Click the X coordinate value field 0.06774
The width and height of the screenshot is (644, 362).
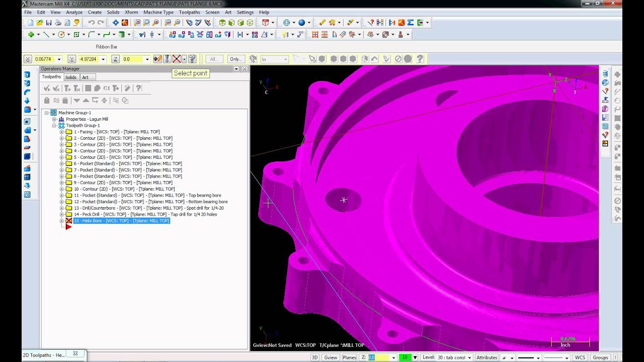44,59
